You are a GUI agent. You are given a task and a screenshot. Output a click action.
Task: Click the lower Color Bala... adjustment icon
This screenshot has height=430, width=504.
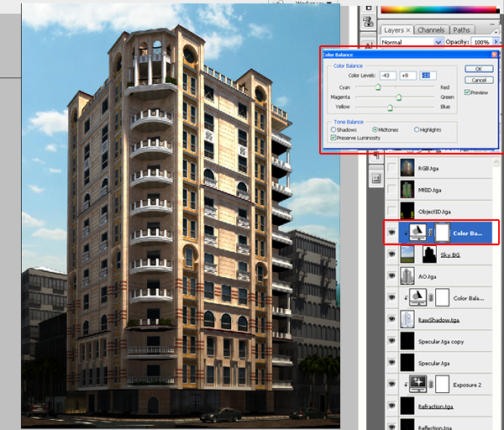[x=417, y=297]
